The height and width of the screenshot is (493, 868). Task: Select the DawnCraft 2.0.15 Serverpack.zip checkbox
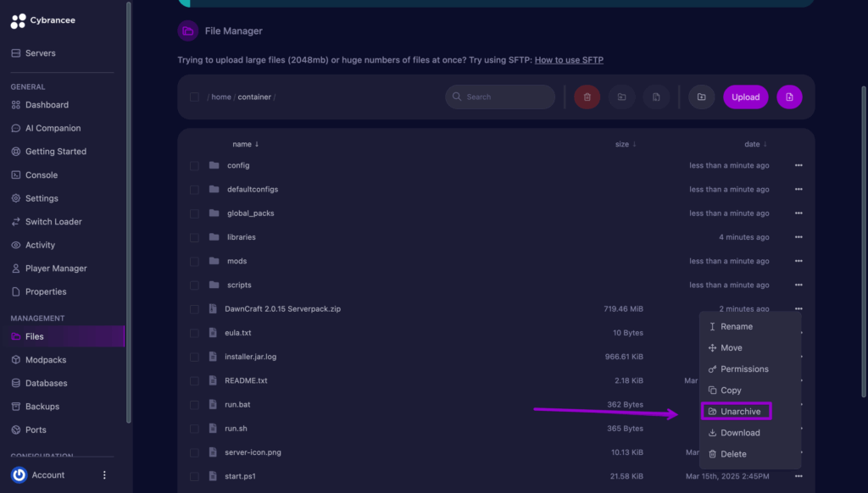pos(194,309)
